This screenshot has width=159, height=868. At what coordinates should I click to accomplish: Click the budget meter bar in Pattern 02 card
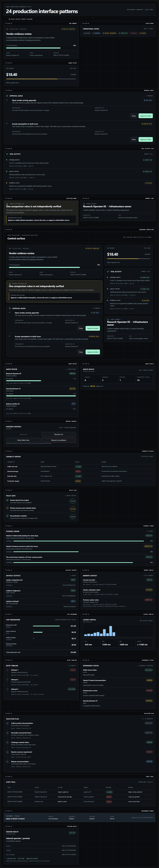click(x=41, y=79)
